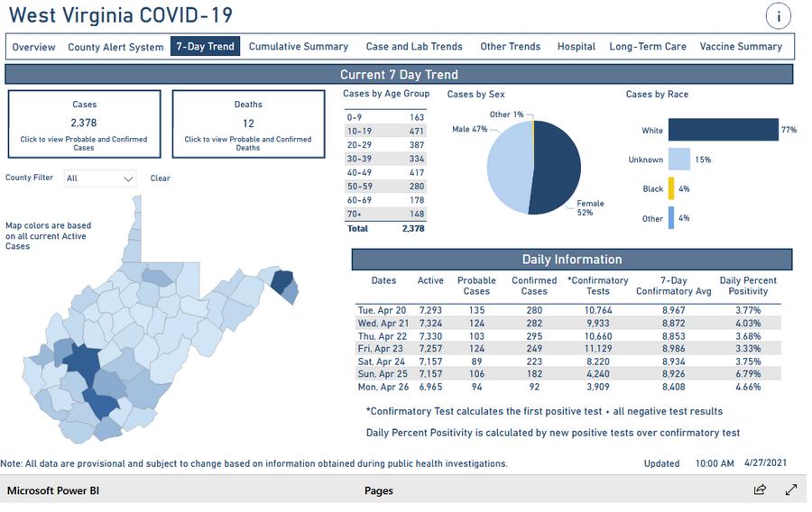Click the Cases card to view probable cases
This screenshot has height=512, width=812.
tap(84, 125)
